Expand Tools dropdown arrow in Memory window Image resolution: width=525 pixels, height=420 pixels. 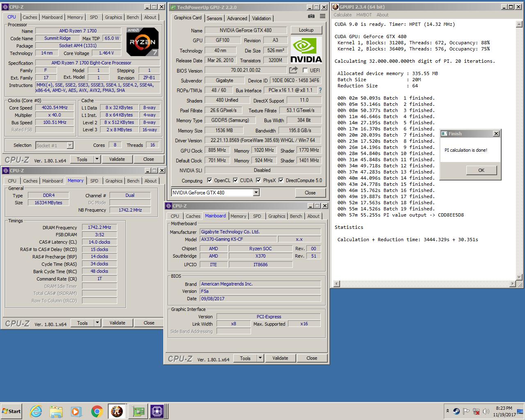click(x=97, y=323)
